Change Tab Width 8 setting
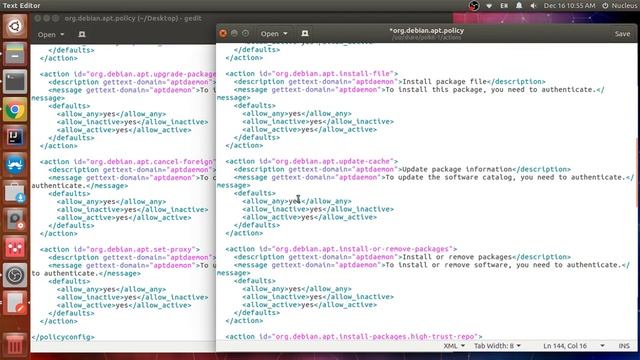The image size is (640, 360). click(x=497, y=346)
